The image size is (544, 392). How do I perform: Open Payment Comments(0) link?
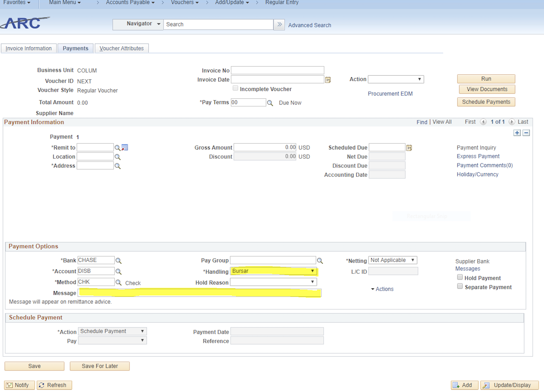click(x=485, y=165)
